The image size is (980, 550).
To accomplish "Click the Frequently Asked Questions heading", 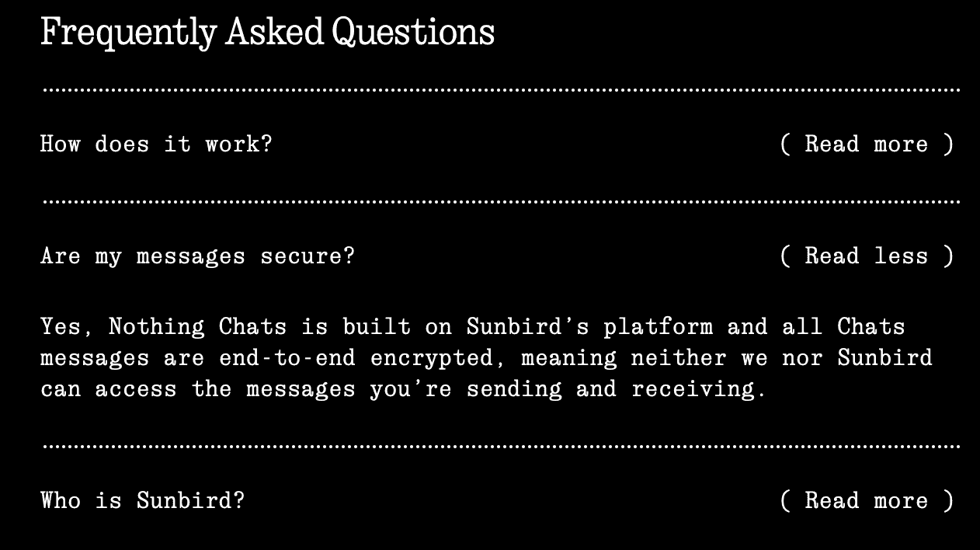I will point(267,32).
